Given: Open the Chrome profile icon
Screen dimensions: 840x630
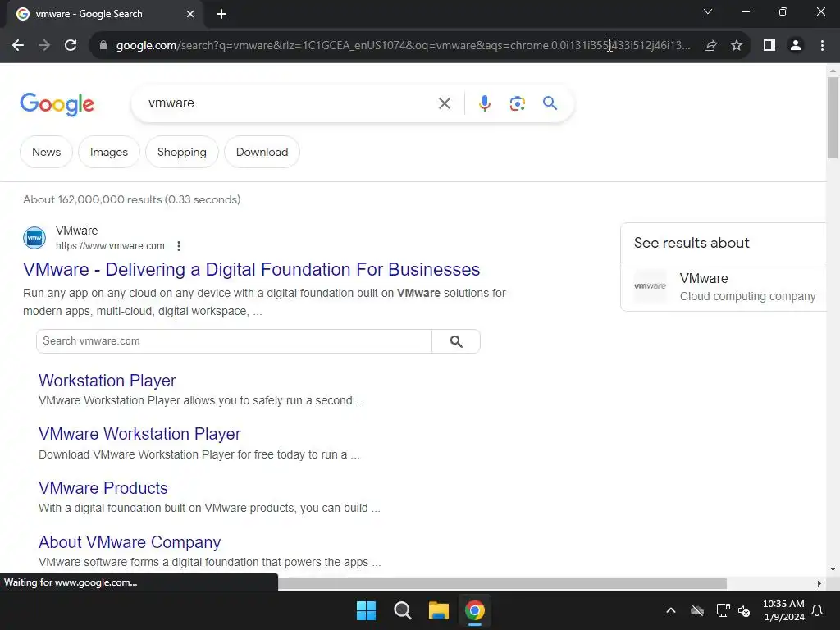Looking at the screenshot, I should 796,46.
